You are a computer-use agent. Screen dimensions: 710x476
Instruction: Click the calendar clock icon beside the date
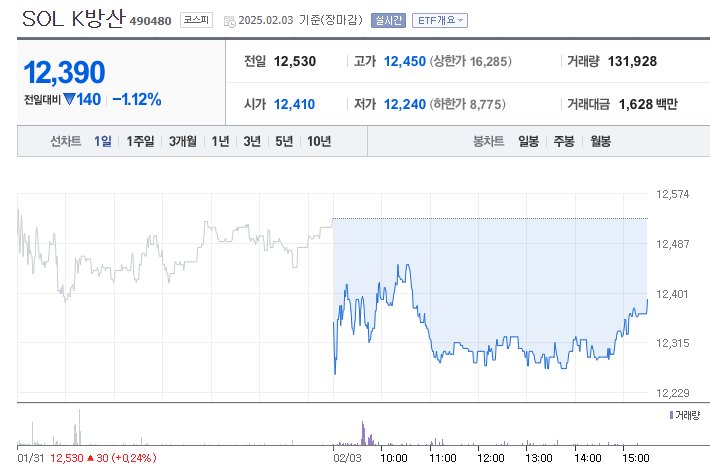tap(230, 21)
